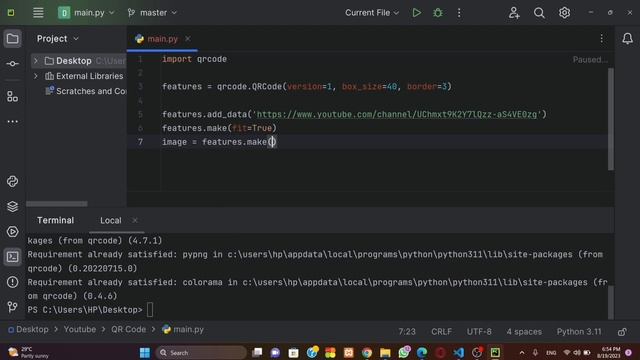Change CRLF line separator

tap(441, 331)
